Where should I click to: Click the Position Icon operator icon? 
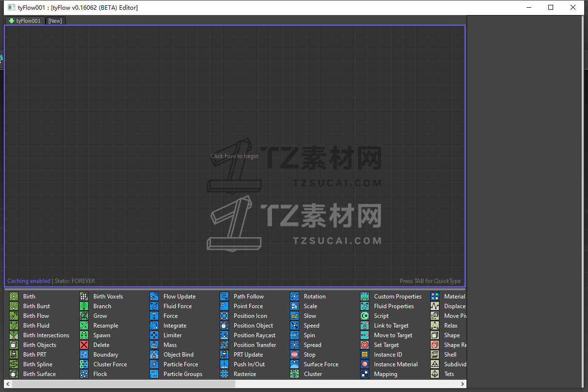point(224,315)
